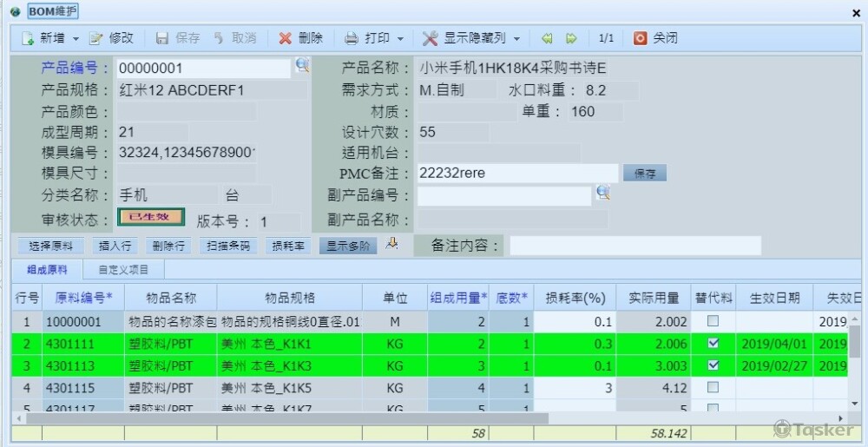Click the 删除 red X toolbar icon
The height and width of the screenshot is (447, 868).
[285, 38]
